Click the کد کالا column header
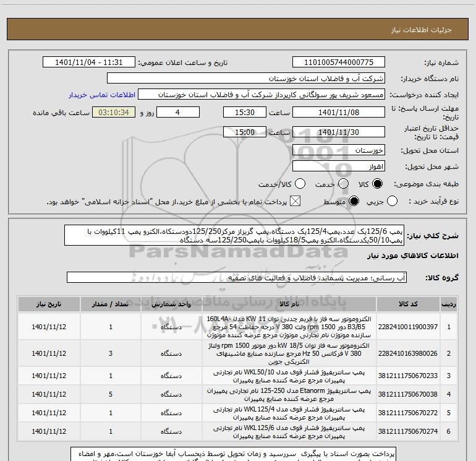476x461 pixels. click(x=408, y=304)
